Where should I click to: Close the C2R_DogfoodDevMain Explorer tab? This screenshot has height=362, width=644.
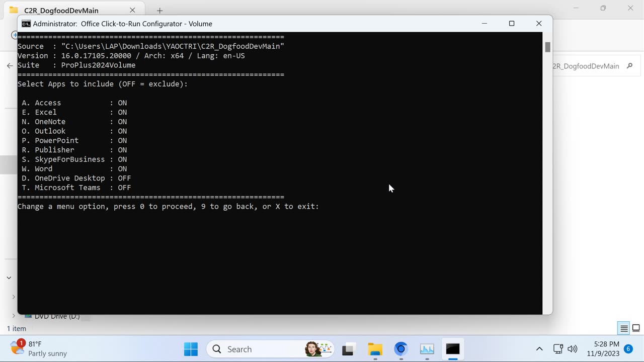point(132,10)
